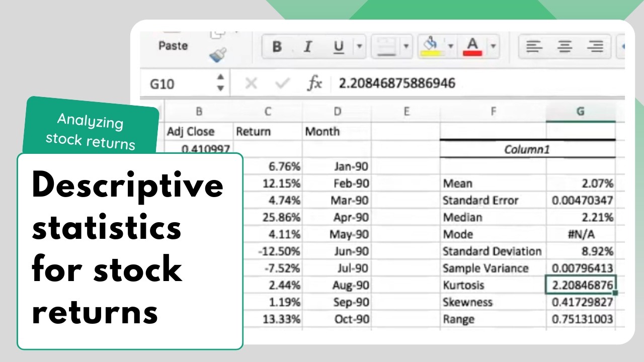Click the Kurtosis label cell
This screenshot has height=362, width=644.
493,285
